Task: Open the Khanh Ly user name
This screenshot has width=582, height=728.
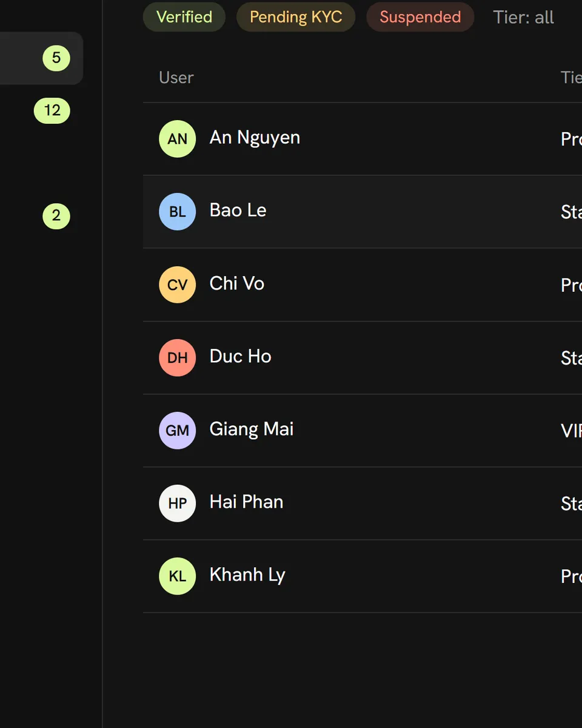Action: (x=247, y=575)
